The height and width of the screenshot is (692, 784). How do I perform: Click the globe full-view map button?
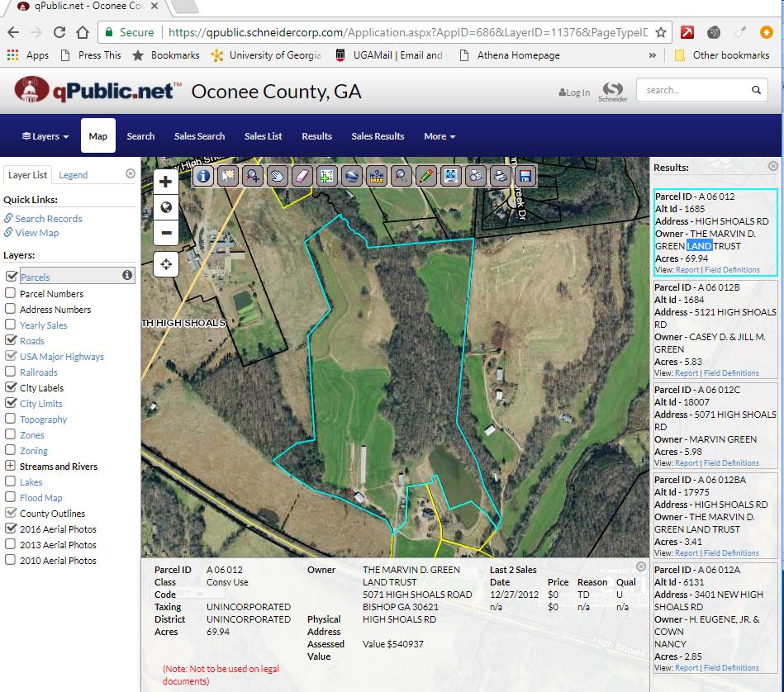tap(166, 207)
